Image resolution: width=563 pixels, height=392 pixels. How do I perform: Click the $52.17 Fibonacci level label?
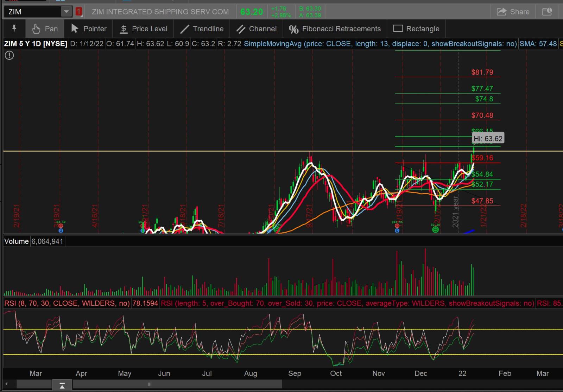click(x=482, y=184)
